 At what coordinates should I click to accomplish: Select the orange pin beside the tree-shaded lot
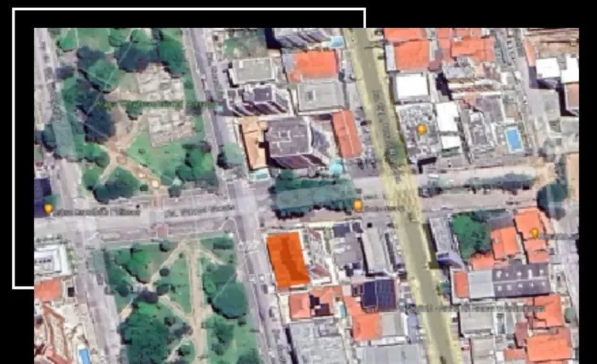(x=358, y=205)
